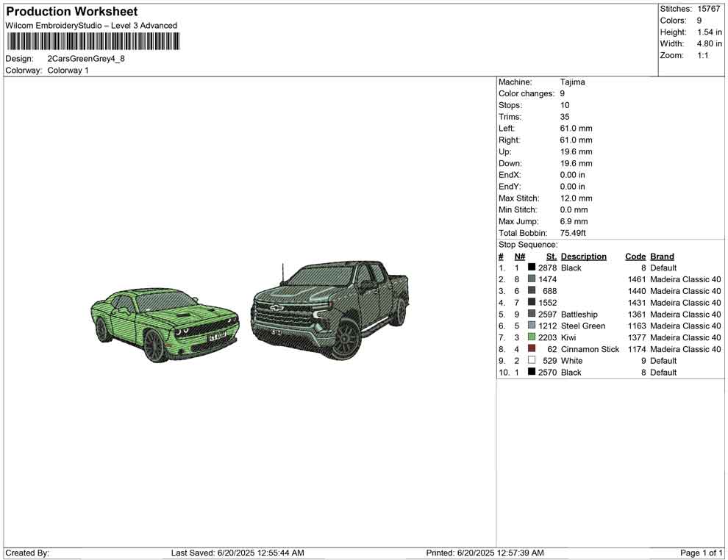Click the 'Kiwi' description text
This screenshot has height=560, width=728.
coord(568,337)
